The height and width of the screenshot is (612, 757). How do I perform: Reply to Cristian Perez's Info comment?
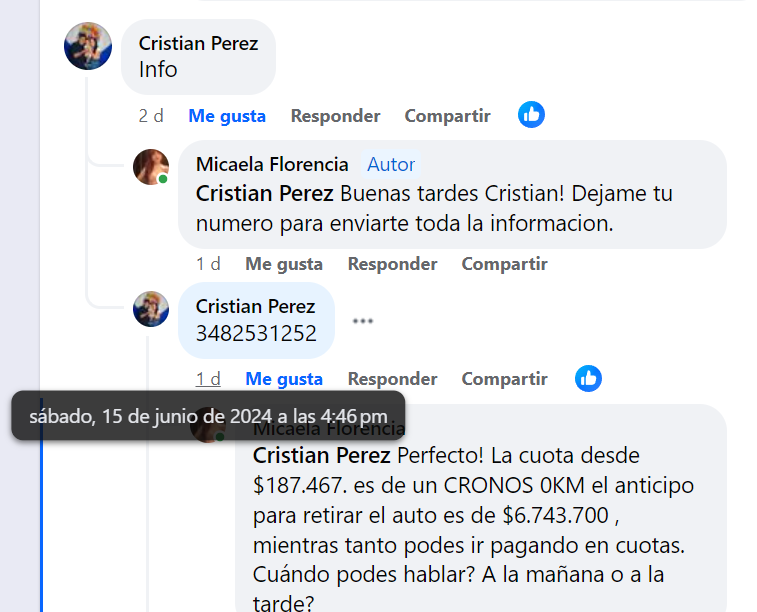[x=335, y=116]
